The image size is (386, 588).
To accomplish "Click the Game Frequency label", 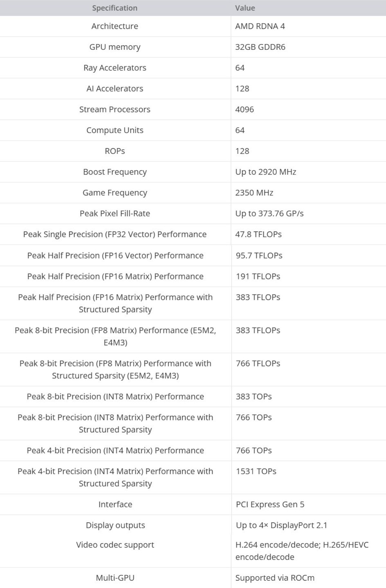I will [x=115, y=193].
